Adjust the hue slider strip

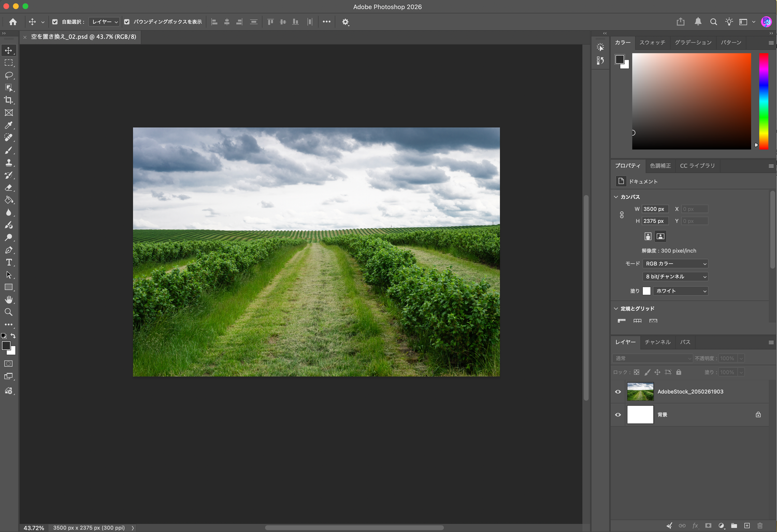764,101
